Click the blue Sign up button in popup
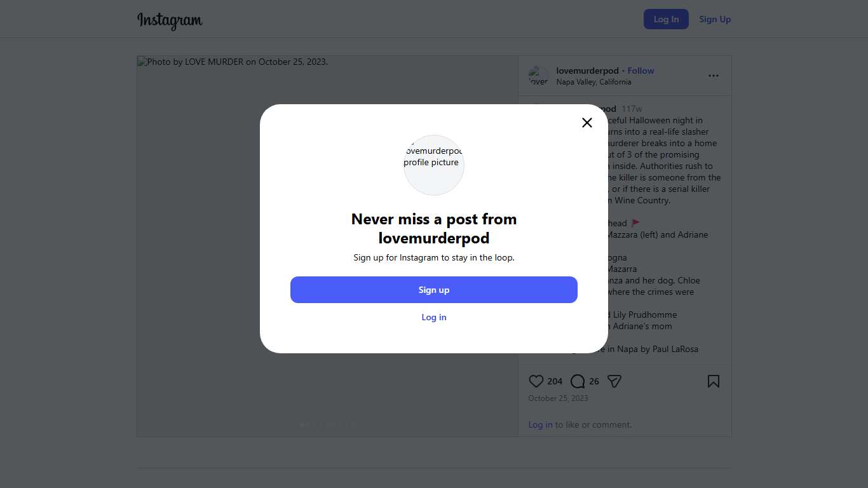The height and width of the screenshot is (488, 868). click(x=434, y=290)
